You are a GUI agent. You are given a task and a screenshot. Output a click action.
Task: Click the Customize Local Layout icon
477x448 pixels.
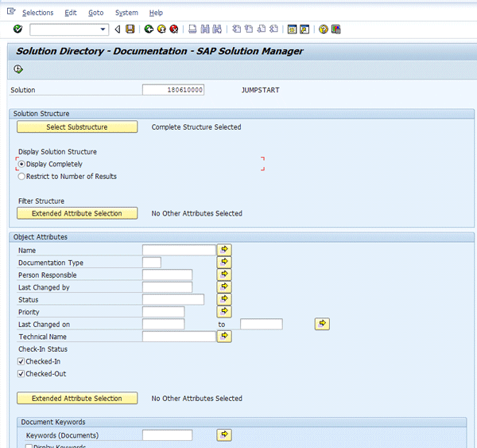[x=335, y=29]
